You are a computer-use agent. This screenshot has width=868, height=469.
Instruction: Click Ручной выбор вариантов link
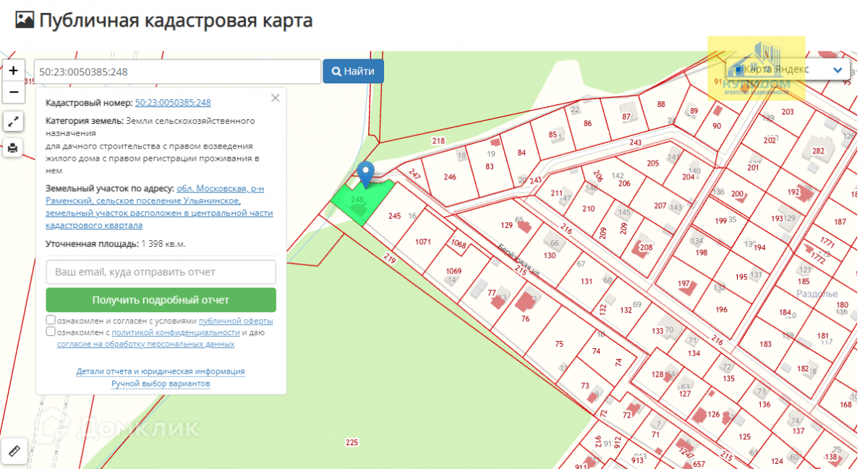161,383
